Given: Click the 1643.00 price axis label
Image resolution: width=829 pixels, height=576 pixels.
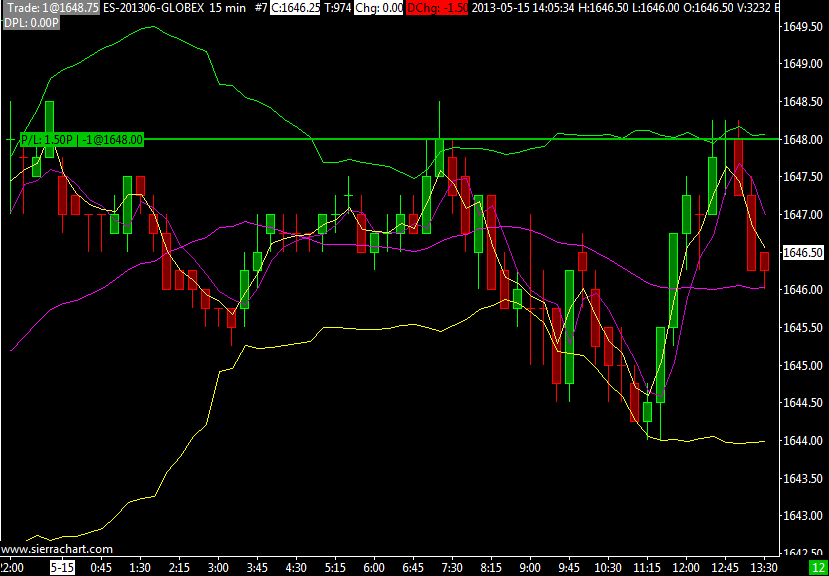Looking at the screenshot, I should (804, 516).
